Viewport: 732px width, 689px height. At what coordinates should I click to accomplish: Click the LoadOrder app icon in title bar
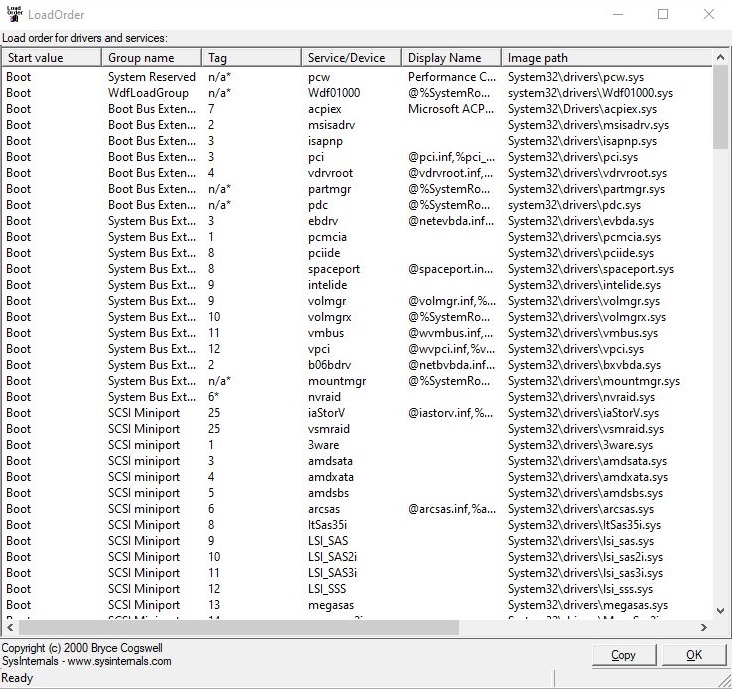coord(14,14)
